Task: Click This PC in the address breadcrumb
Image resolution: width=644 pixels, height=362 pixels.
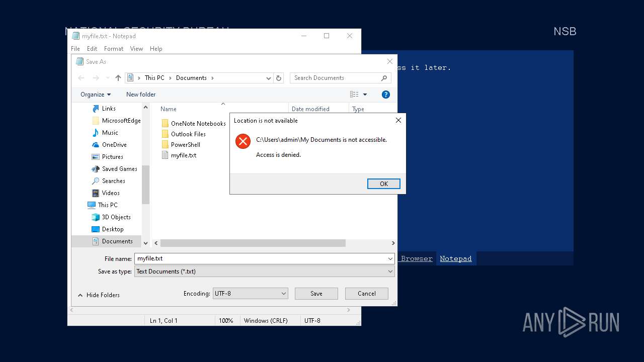Action: click(154, 78)
